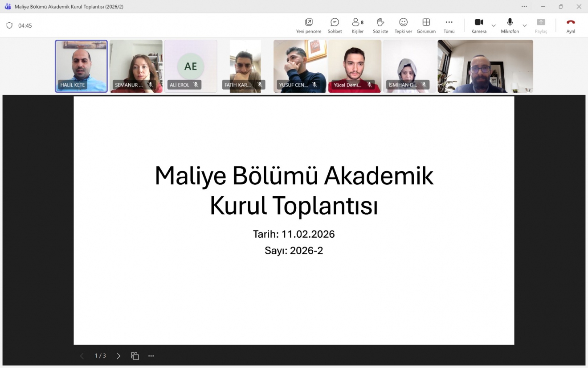Open Yeni pencere pop-out window
Viewport: 588px width, 368px height.
click(x=309, y=25)
